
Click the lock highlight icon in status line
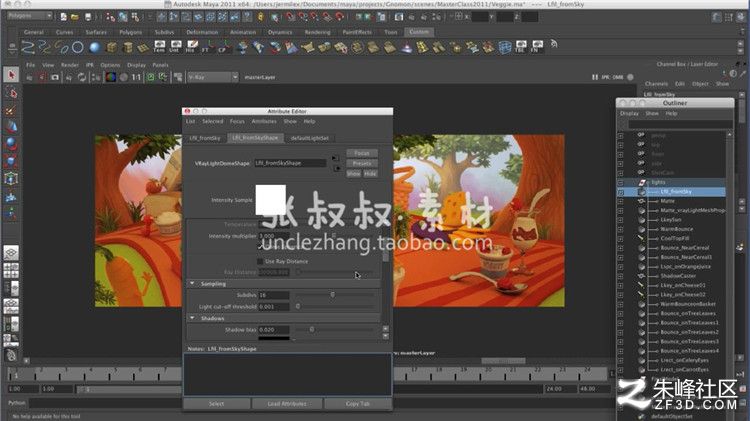tap(261, 17)
